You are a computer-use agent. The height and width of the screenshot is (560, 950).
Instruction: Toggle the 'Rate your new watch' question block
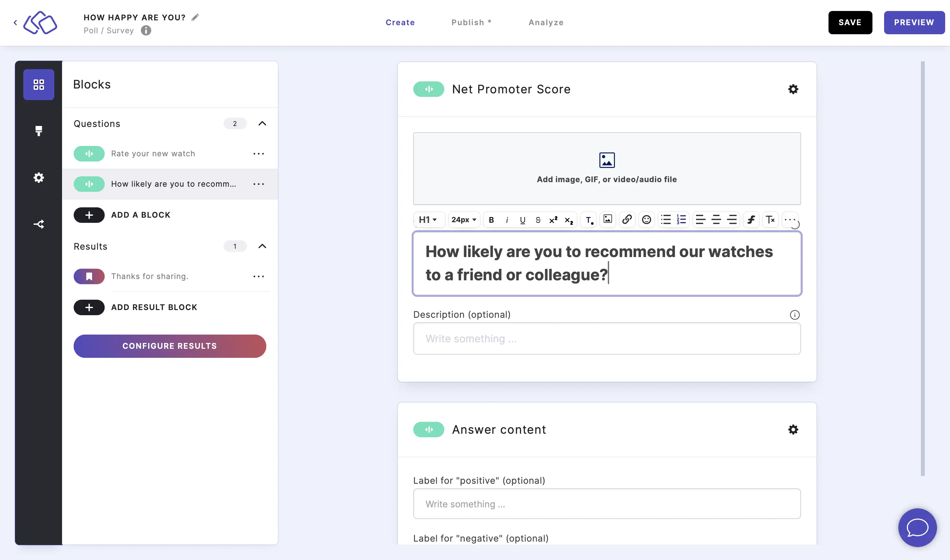[89, 153]
